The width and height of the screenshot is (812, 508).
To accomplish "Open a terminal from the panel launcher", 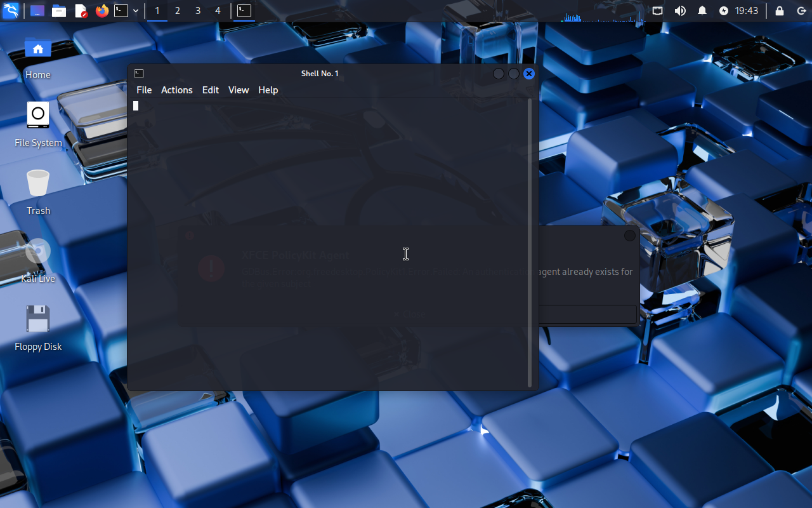I will (121, 11).
